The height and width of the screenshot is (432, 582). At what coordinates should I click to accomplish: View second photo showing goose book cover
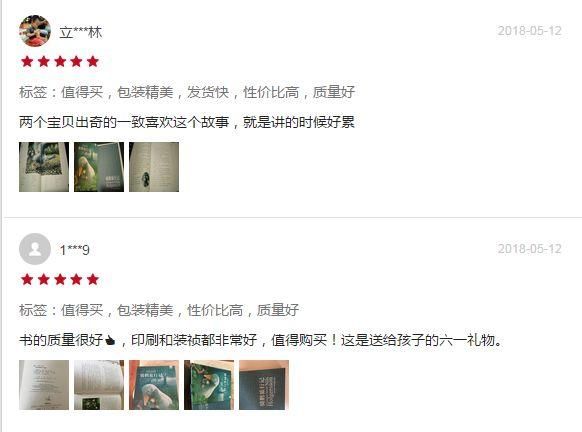(99, 167)
